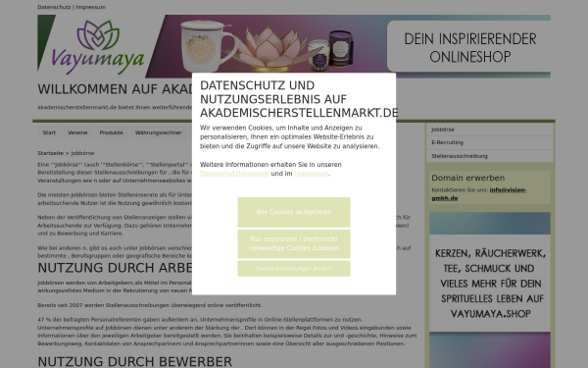Click Startseite breadcrumb link
The height and width of the screenshot is (368, 588).
click(x=50, y=153)
